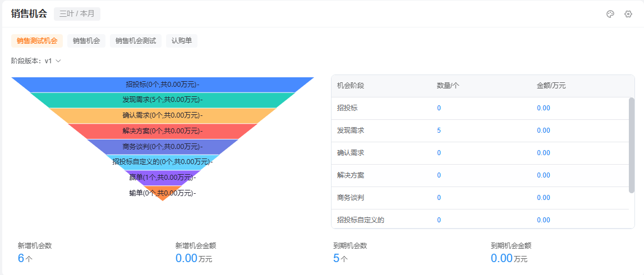This screenshot has width=644, height=275.
Task: Open the settings gear icon
Action: (x=628, y=15)
